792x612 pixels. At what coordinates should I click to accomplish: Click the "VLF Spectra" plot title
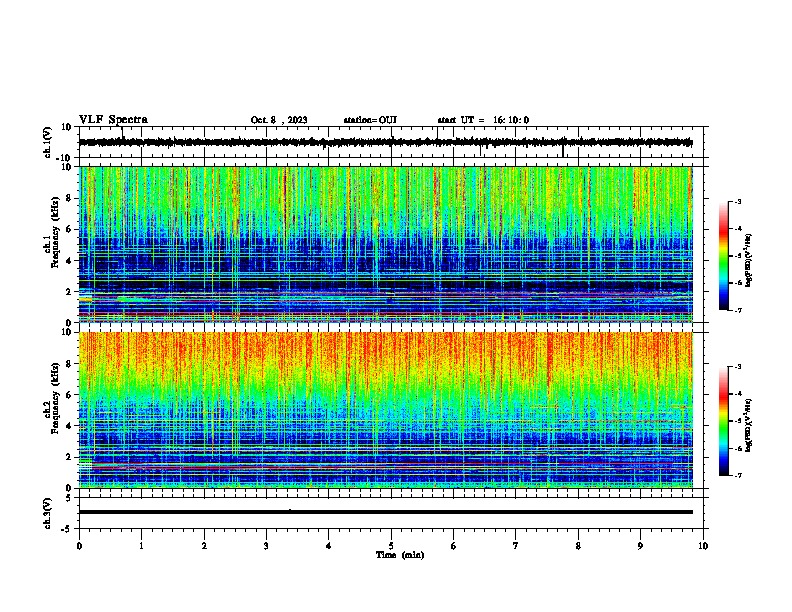coord(113,120)
